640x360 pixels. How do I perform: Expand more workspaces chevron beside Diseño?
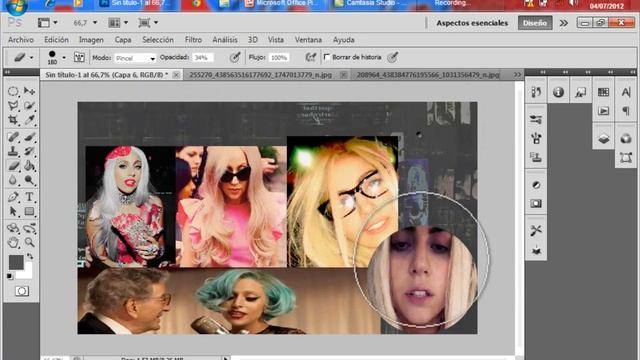click(x=564, y=23)
